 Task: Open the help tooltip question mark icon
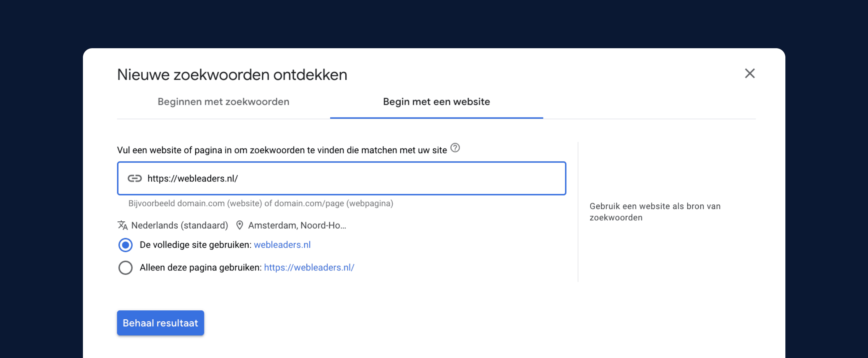(x=455, y=148)
